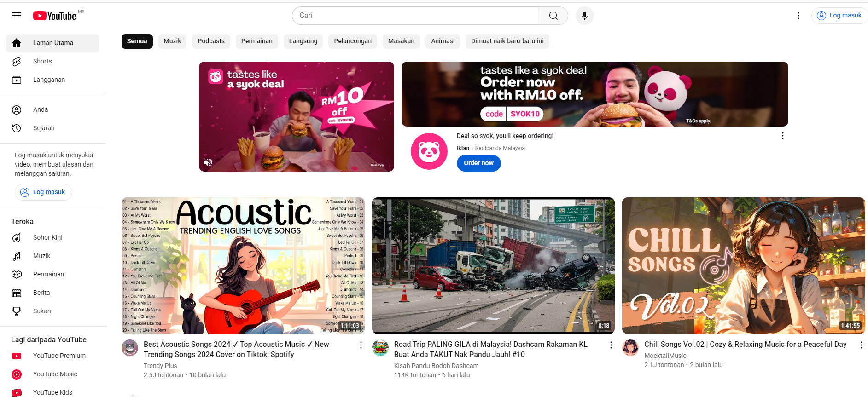Open YouTube Premium link
The width and height of the screenshot is (868, 397).
[x=52, y=356]
